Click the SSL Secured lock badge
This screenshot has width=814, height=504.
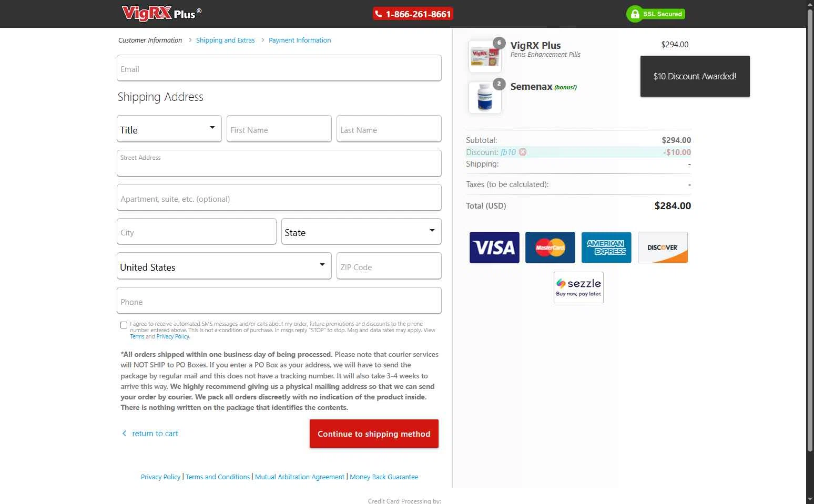(x=656, y=14)
